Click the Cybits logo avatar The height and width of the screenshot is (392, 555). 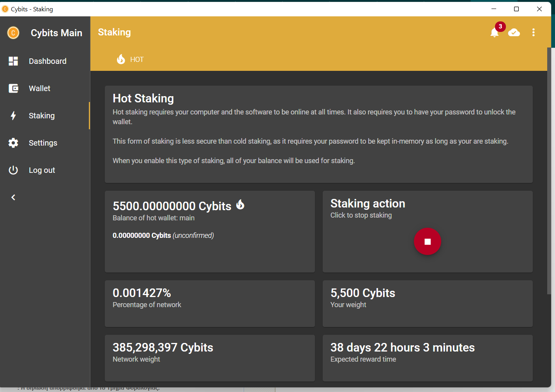tap(12, 33)
